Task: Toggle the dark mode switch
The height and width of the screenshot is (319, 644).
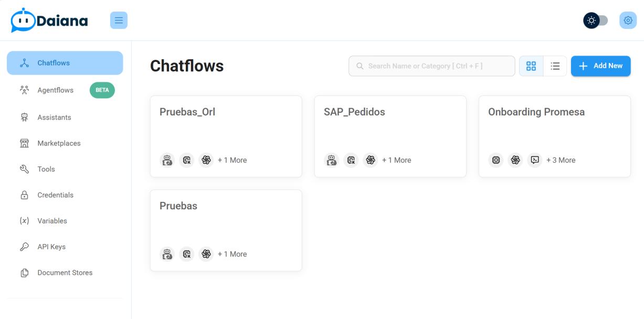Action: tap(596, 20)
